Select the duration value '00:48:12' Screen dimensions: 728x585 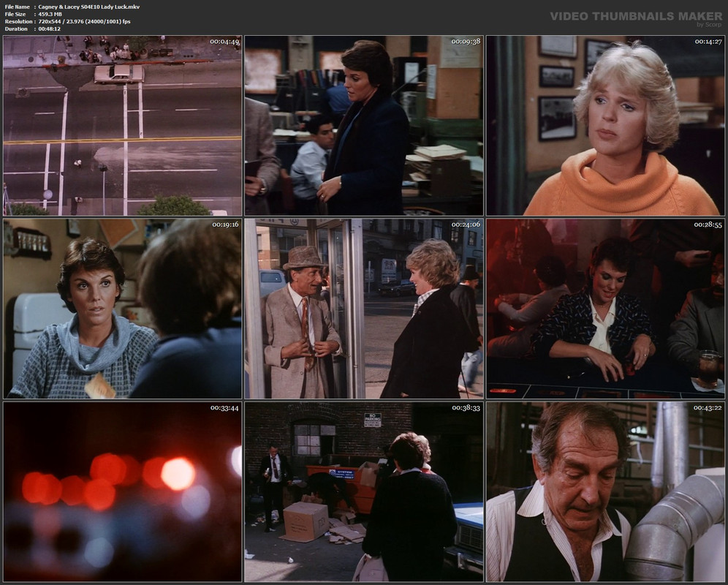(49, 29)
